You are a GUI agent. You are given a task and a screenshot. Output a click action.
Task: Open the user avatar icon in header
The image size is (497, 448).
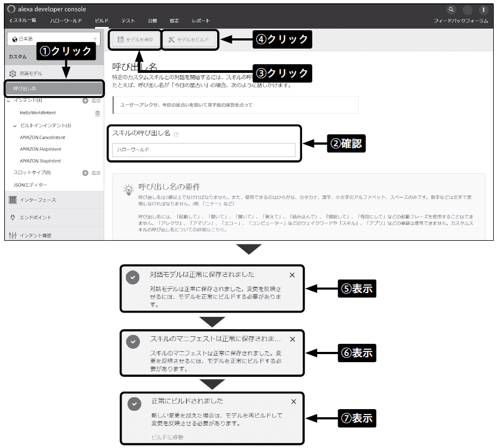(x=467, y=10)
